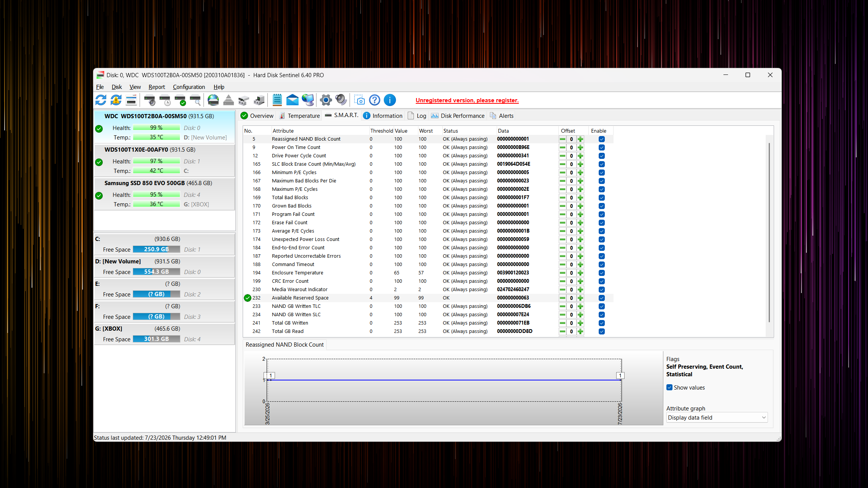Viewport: 868px width, 488px height.
Task: Start the disk noise test icon
Action: 149,100
